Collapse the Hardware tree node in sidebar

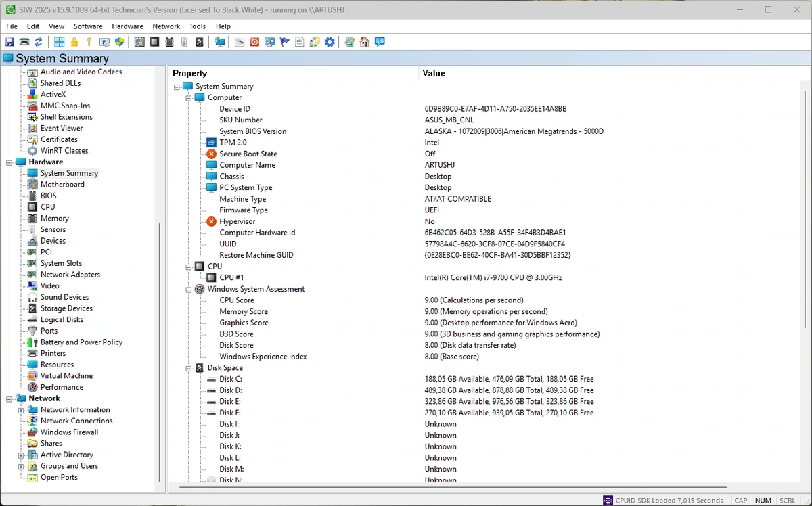[x=9, y=162]
